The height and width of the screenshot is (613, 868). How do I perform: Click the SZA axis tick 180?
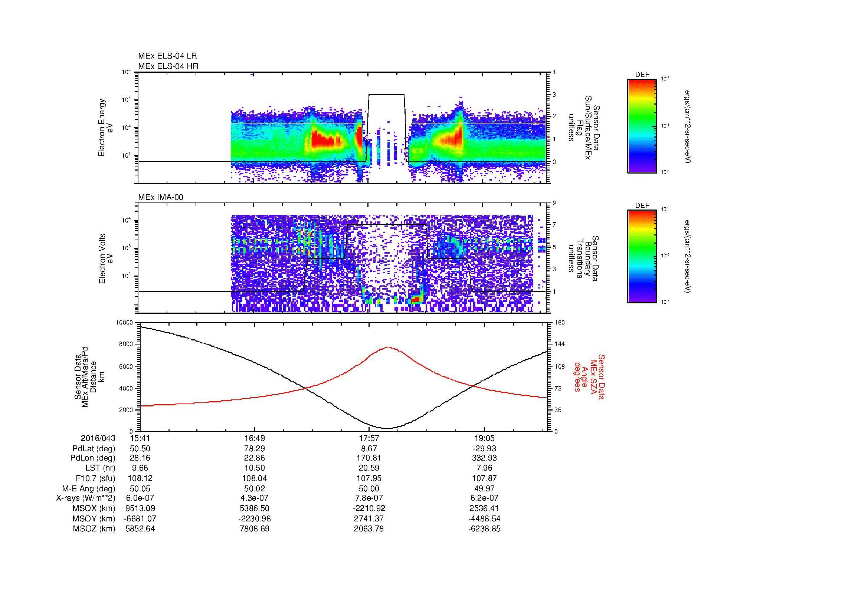coord(560,323)
